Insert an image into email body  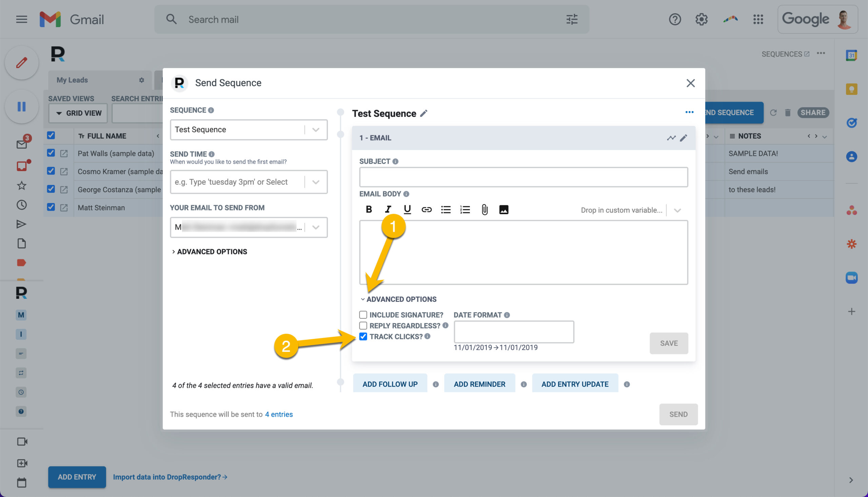[504, 209]
